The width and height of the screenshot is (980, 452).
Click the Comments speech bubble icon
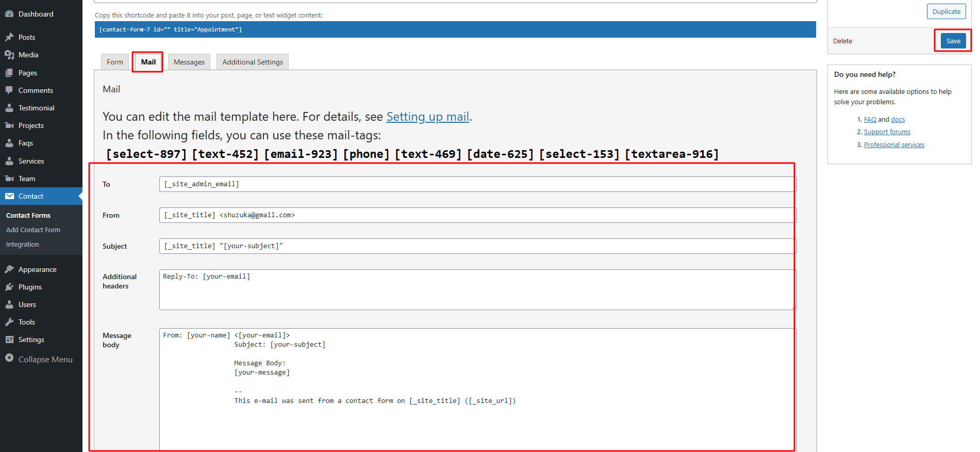click(x=9, y=90)
